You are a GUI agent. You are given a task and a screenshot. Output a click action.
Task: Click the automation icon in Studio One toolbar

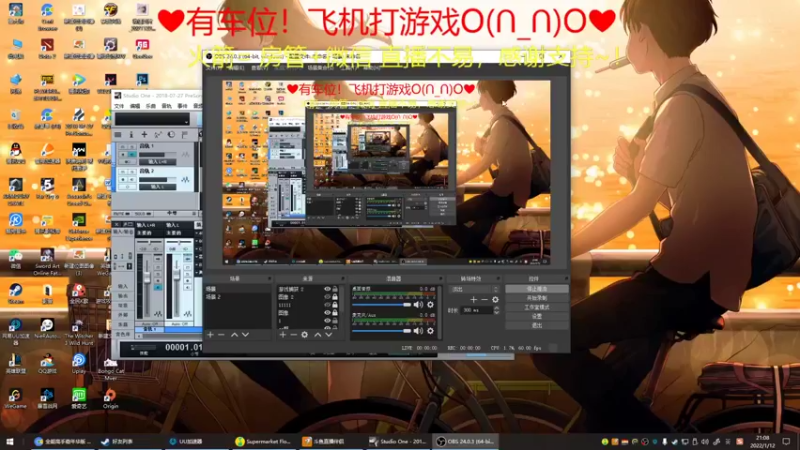[x=158, y=135]
